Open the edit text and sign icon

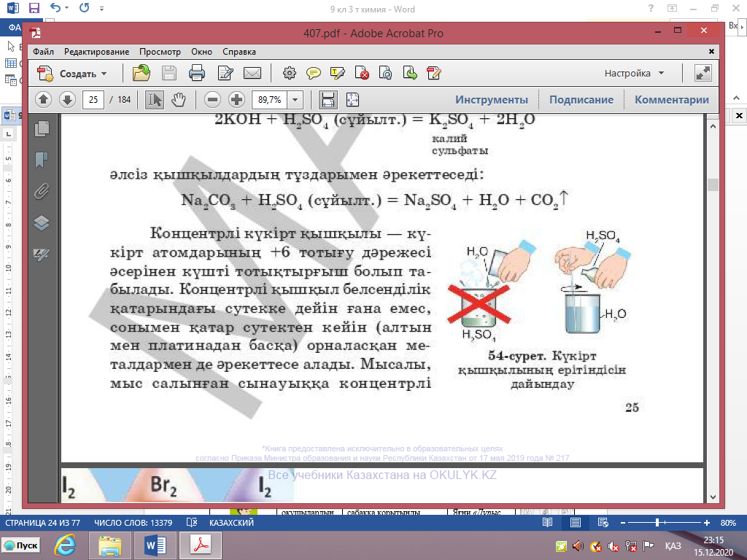pos(225,74)
